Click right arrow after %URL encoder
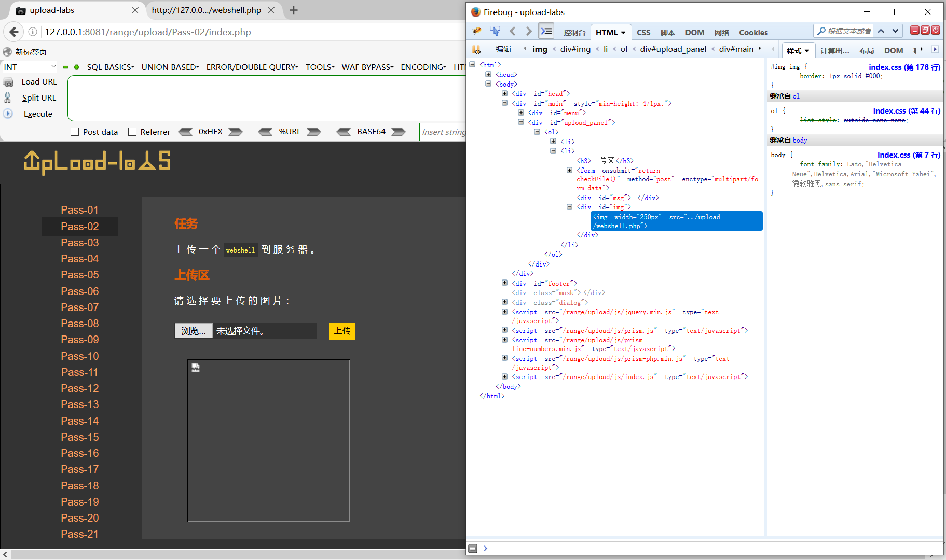Image resolution: width=946 pixels, height=560 pixels. pyautogui.click(x=313, y=132)
